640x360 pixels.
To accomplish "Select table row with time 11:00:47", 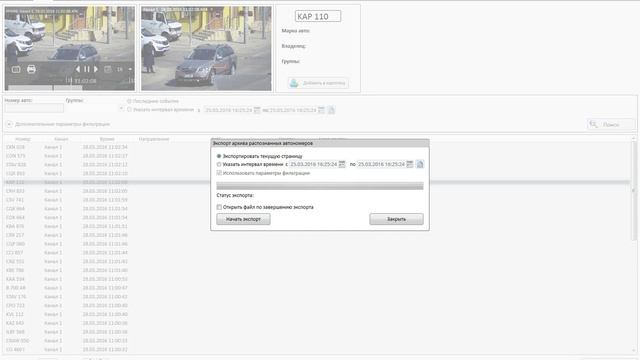I will tap(317, 288).
